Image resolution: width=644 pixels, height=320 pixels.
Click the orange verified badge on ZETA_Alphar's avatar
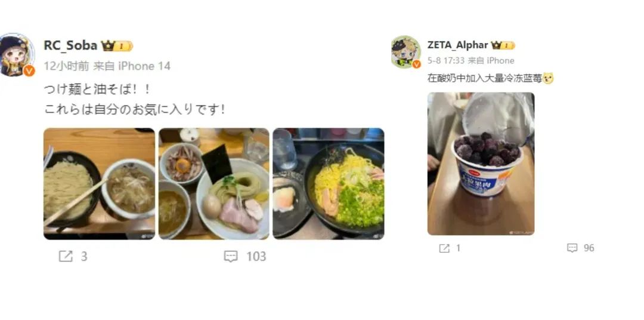[x=416, y=64]
